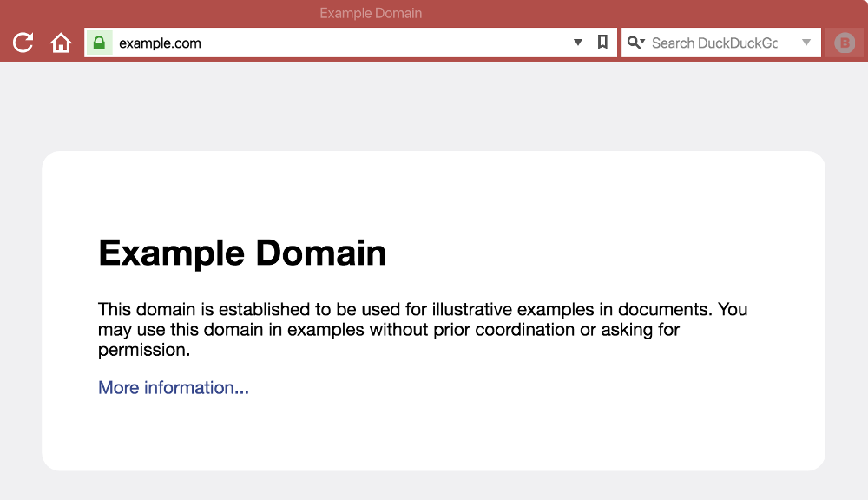This screenshot has height=500, width=868.
Task: Click the Example Domain heading
Action: tap(242, 253)
